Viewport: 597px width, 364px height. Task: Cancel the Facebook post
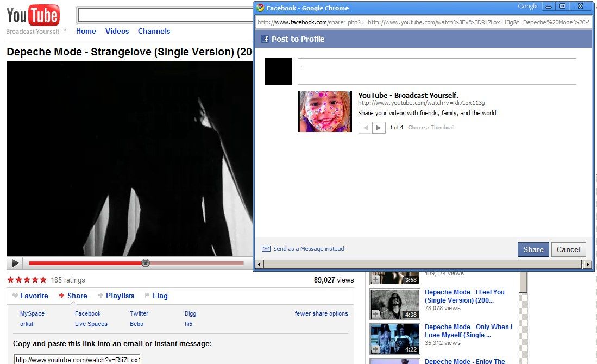568,249
